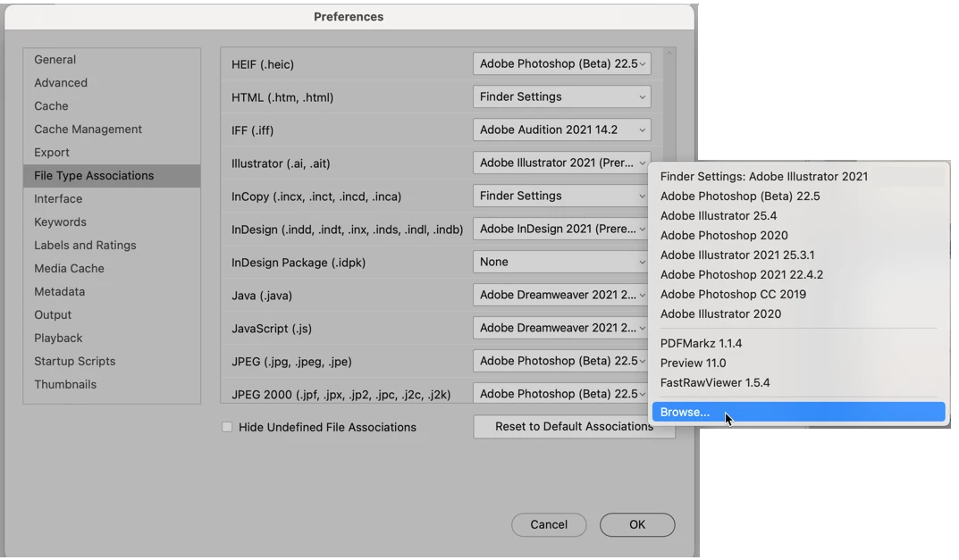Click Browse... in the popup menu
959x560 pixels.
pos(798,412)
